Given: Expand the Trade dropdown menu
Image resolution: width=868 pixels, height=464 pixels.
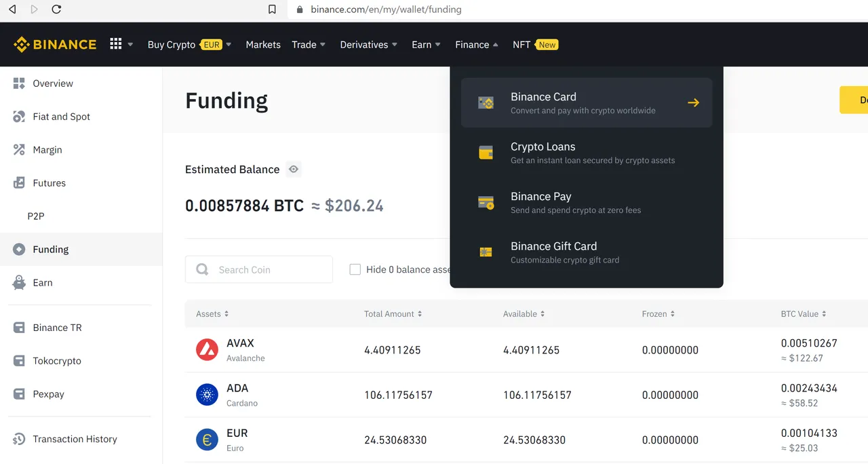Looking at the screenshot, I should click(x=309, y=45).
